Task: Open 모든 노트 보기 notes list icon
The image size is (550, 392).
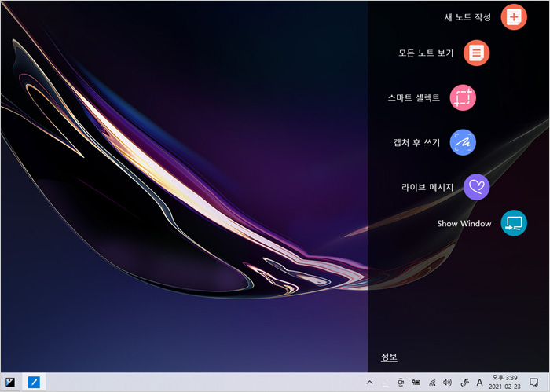Action: (476, 53)
